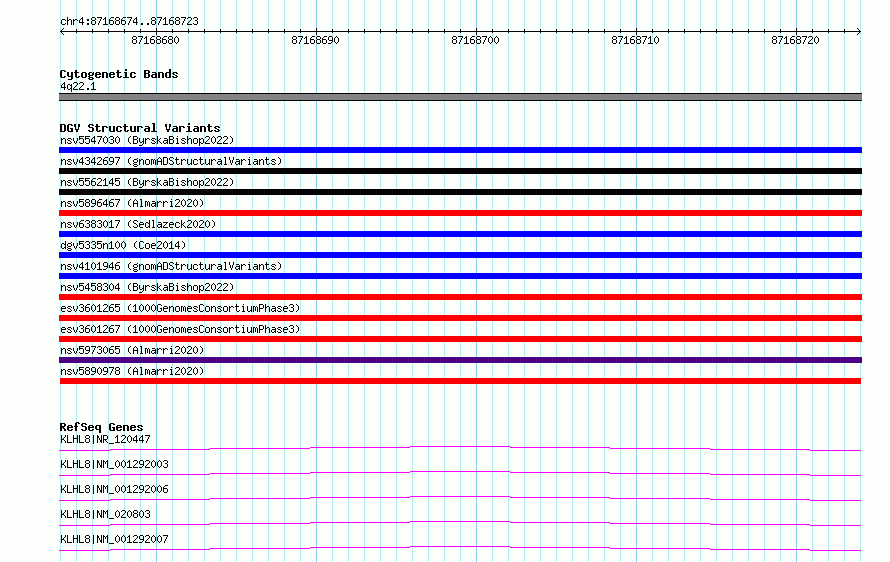Click ruler tick label 87168700

point(475,40)
